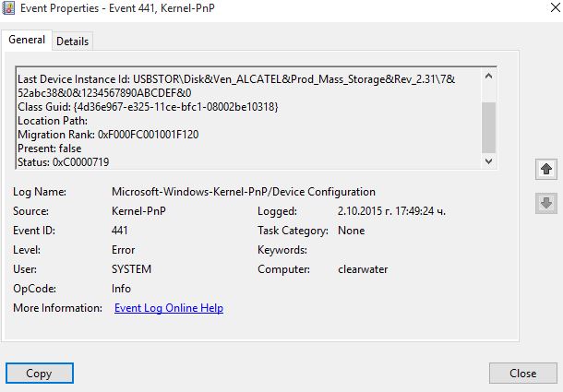
Task: Click the description scrollbar up arrow
Action: [x=488, y=76]
